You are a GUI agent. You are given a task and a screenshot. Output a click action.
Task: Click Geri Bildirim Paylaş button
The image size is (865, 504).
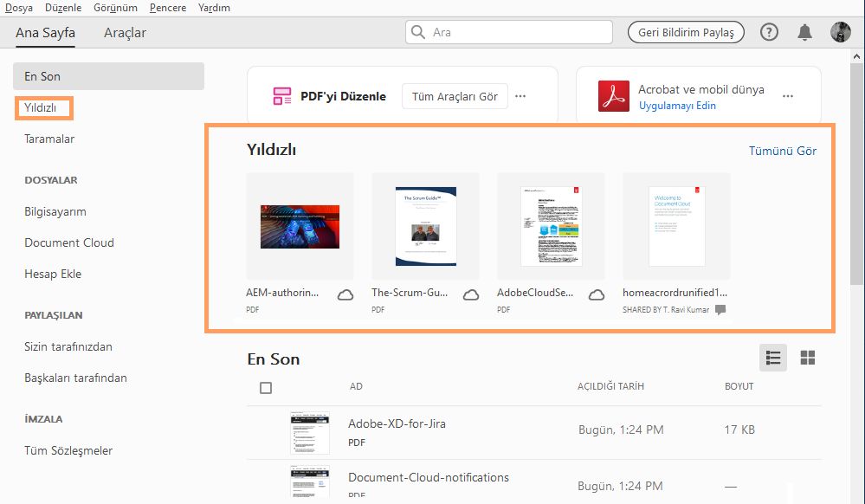point(686,32)
